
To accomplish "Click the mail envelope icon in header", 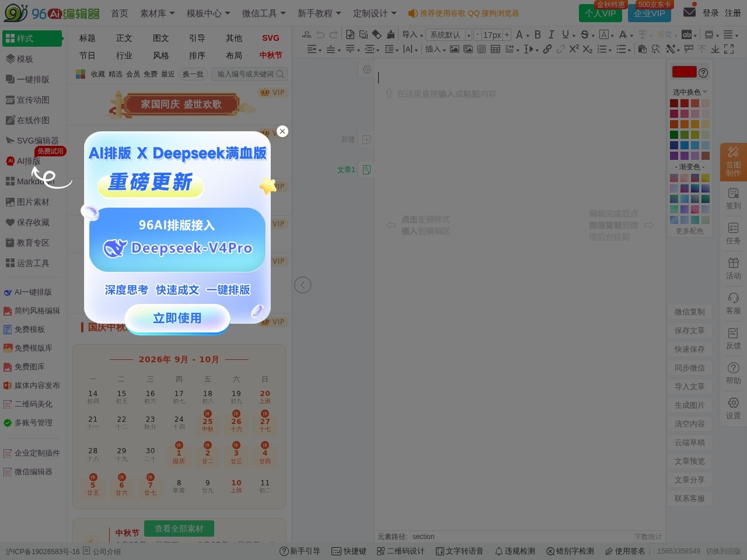I will point(689,12).
